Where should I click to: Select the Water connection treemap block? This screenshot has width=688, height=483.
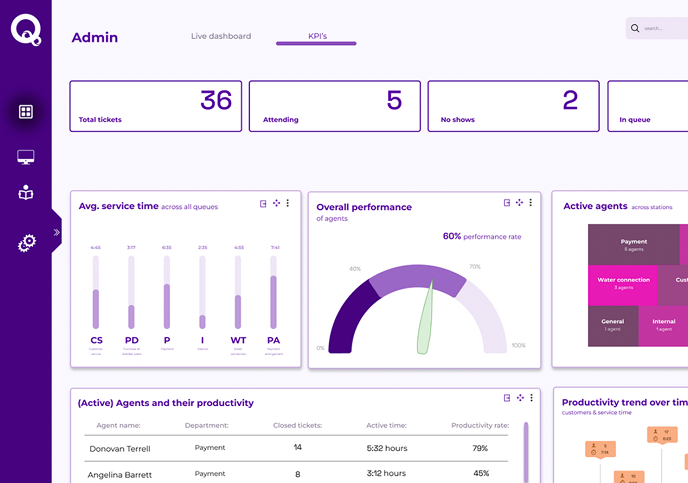point(623,283)
